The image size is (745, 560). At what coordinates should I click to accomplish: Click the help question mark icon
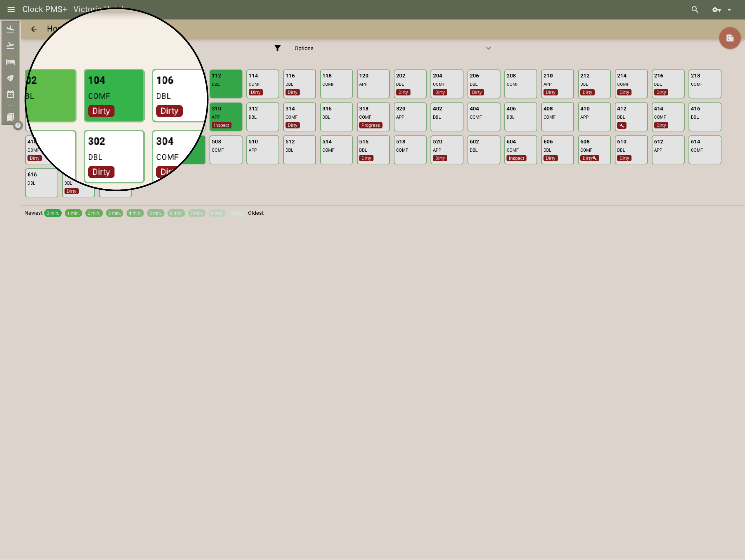click(18, 125)
